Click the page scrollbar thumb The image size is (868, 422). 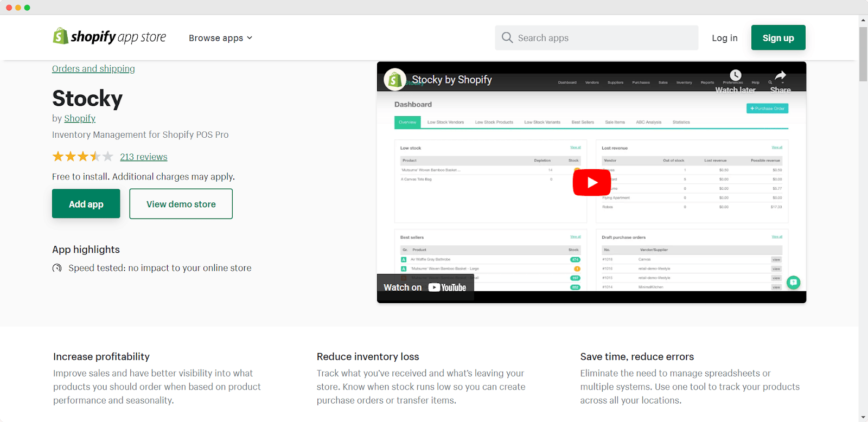[x=863, y=54]
